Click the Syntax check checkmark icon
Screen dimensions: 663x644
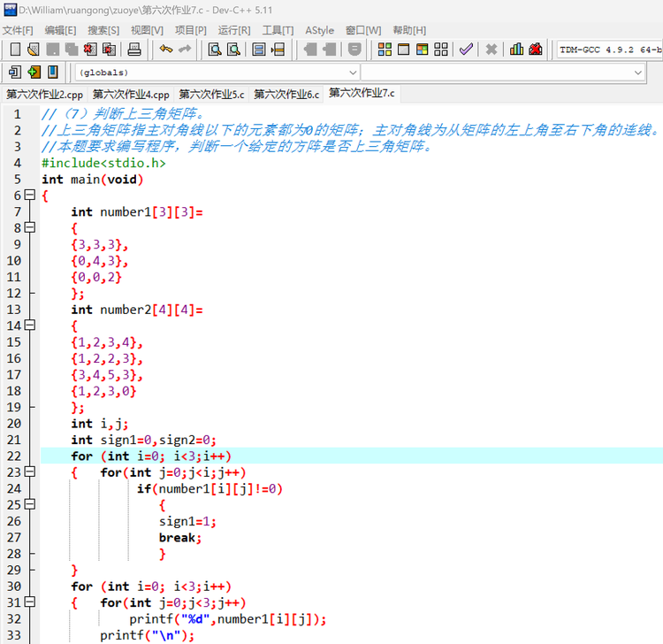[x=466, y=50]
